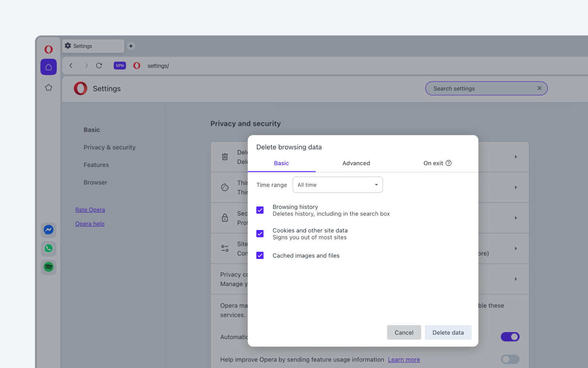Click the site settings sliders icon
Viewport: 588px width, 368px height.
[225, 248]
